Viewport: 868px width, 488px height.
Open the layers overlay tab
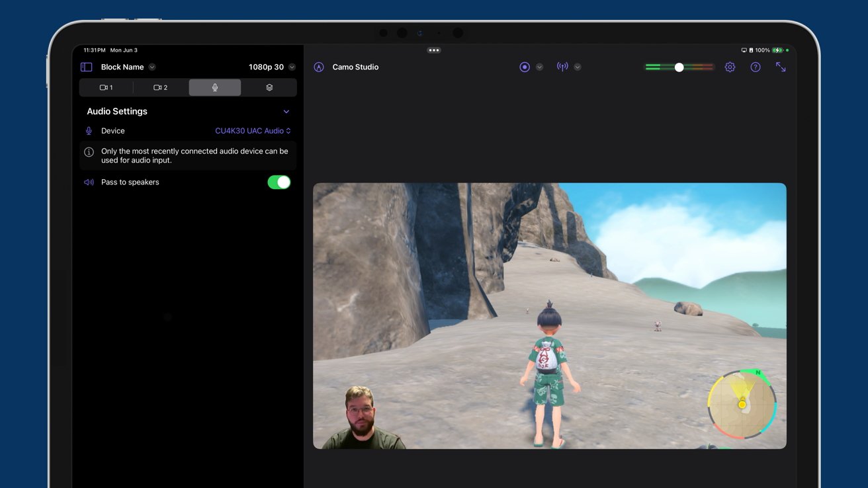(269, 87)
